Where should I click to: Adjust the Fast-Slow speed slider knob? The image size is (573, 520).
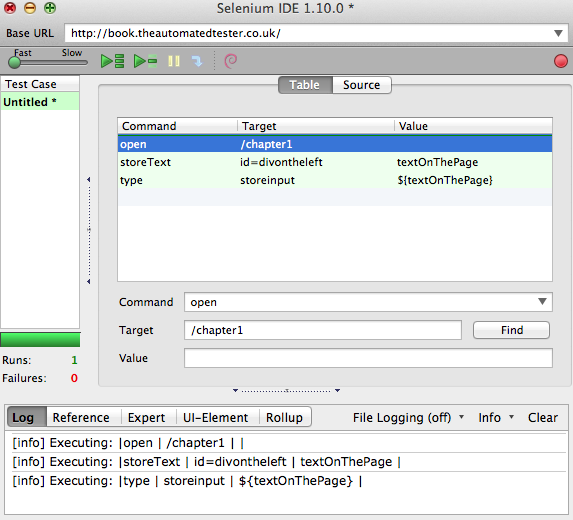tap(14, 62)
